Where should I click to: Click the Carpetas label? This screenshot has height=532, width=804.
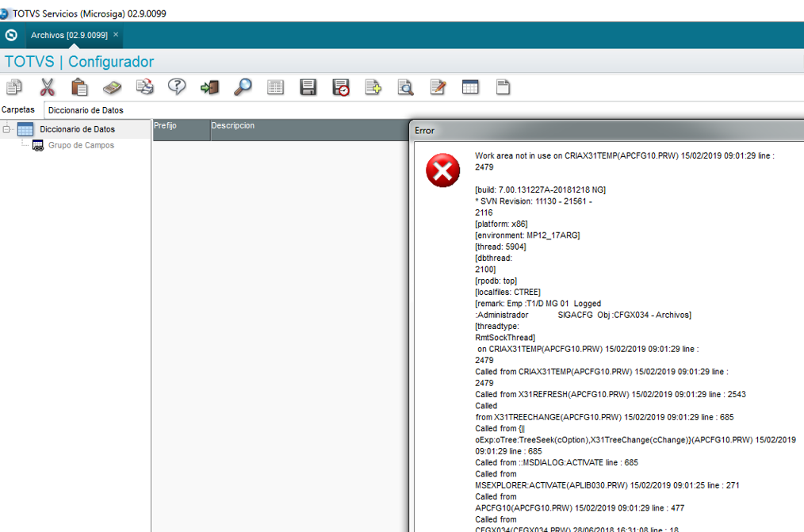coord(18,109)
